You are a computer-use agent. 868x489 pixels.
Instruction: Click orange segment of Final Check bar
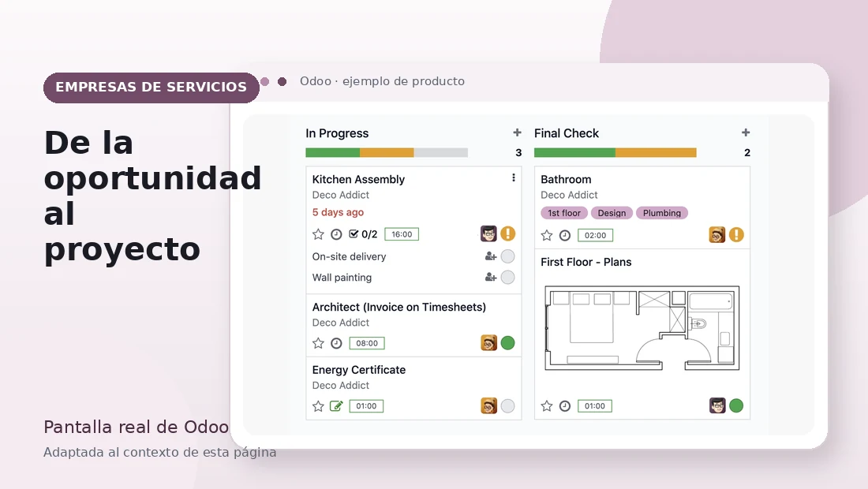tap(656, 153)
